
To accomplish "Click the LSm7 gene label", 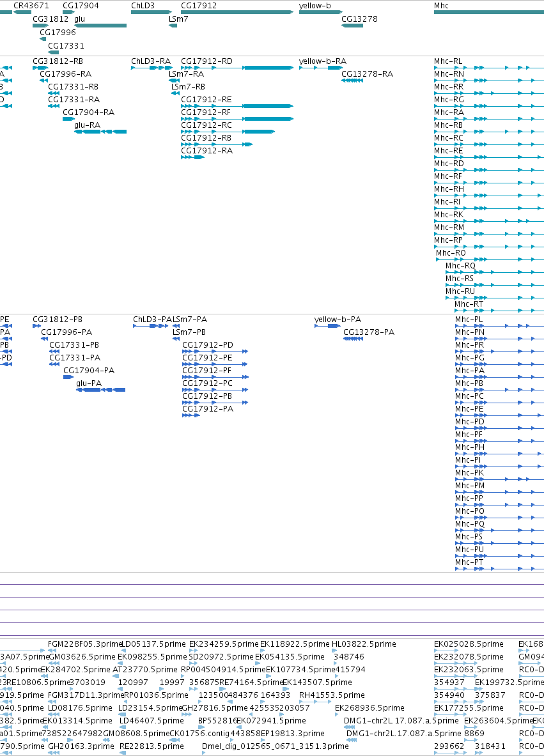I will coord(178,19).
